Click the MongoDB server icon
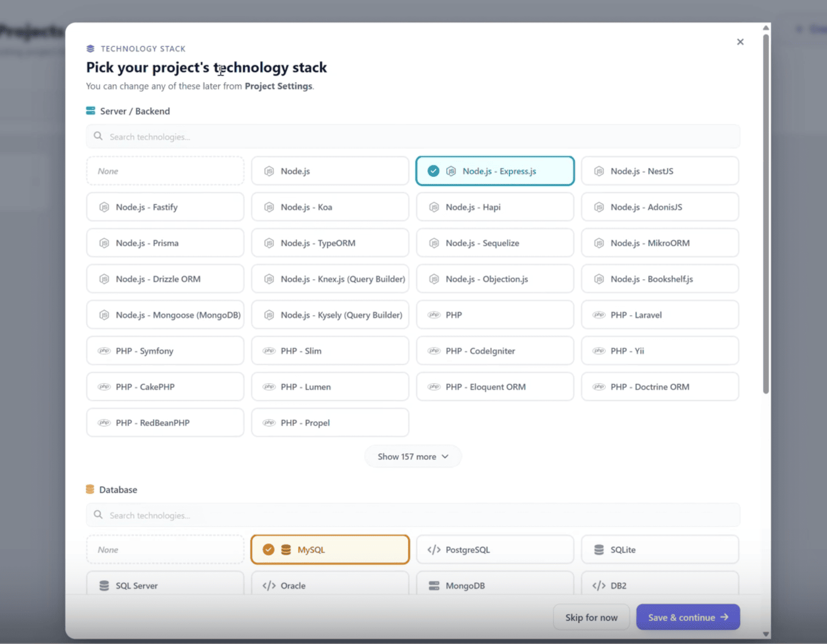Viewport: 827px width, 644px height. click(x=434, y=585)
